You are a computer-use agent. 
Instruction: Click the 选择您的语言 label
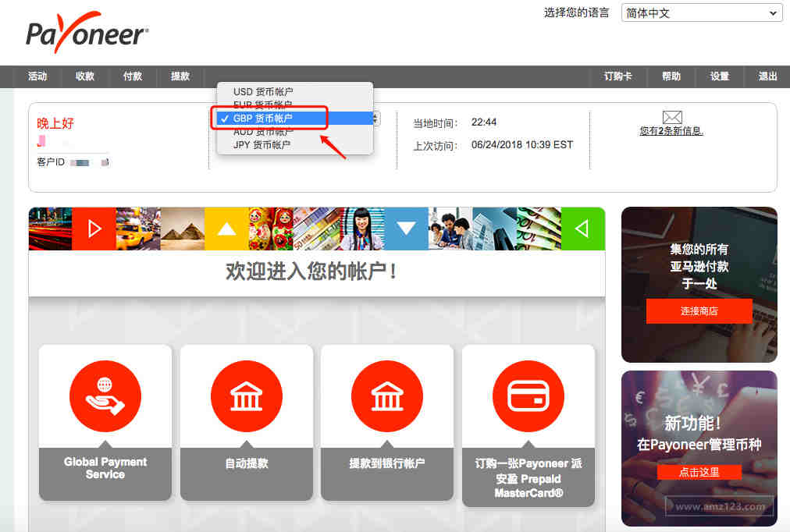576,13
